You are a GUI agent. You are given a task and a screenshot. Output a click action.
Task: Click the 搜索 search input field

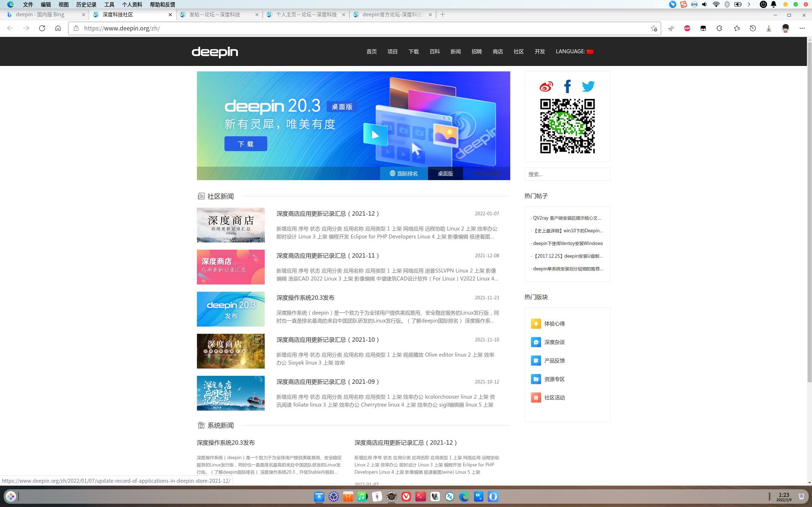point(567,174)
